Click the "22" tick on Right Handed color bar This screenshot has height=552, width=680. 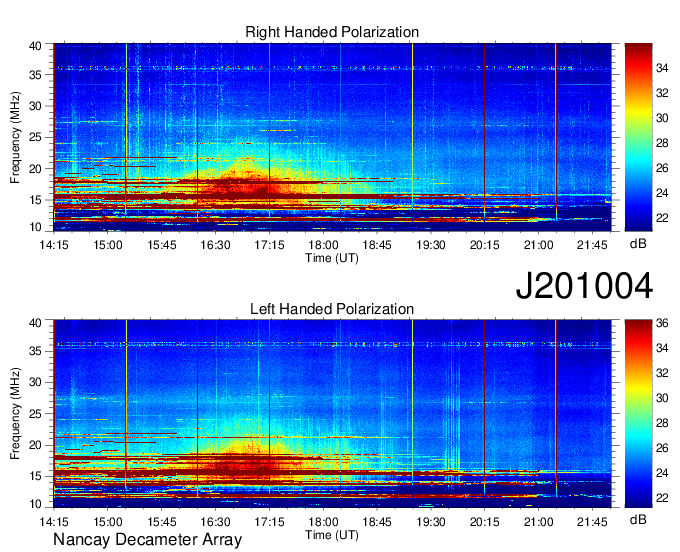pos(662,218)
